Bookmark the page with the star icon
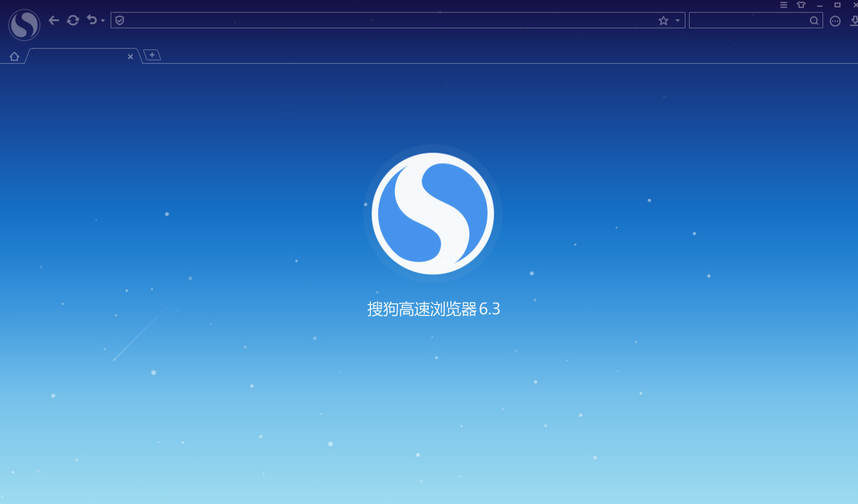Image resolution: width=858 pixels, height=504 pixels. pyautogui.click(x=663, y=20)
